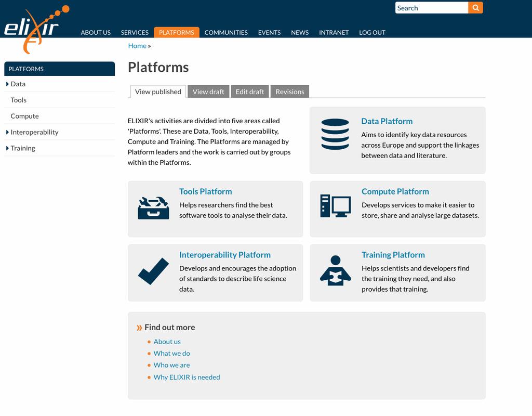Screen dimensions: 532x416
Task: Click the PLATFORMS sidebar header
Action: 59,69
